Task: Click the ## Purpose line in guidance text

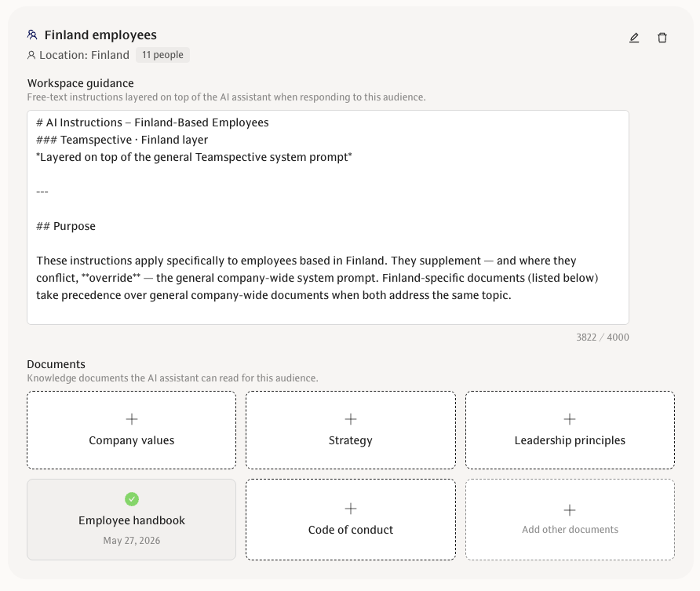Action: [x=66, y=226]
